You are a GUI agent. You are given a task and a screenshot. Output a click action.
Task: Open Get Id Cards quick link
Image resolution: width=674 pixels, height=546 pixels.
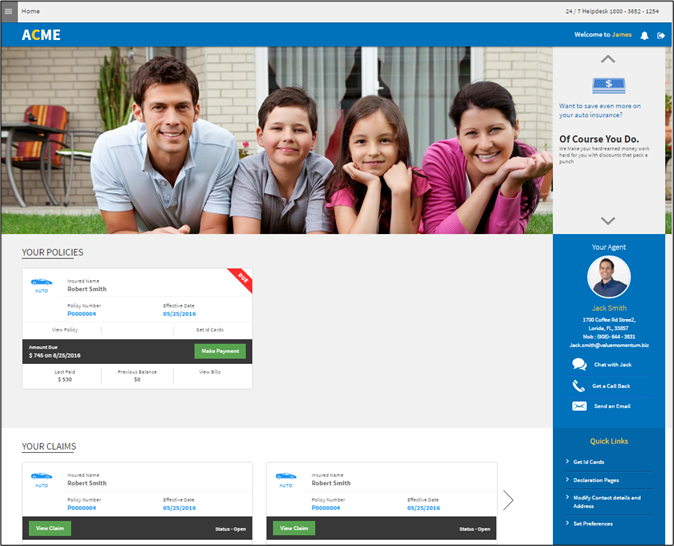point(588,462)
